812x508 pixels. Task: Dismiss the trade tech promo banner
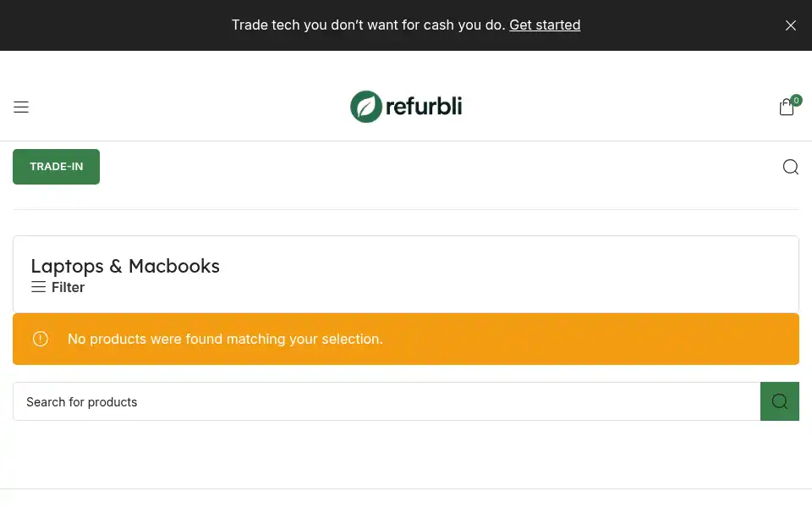click(x=790, y=25)
